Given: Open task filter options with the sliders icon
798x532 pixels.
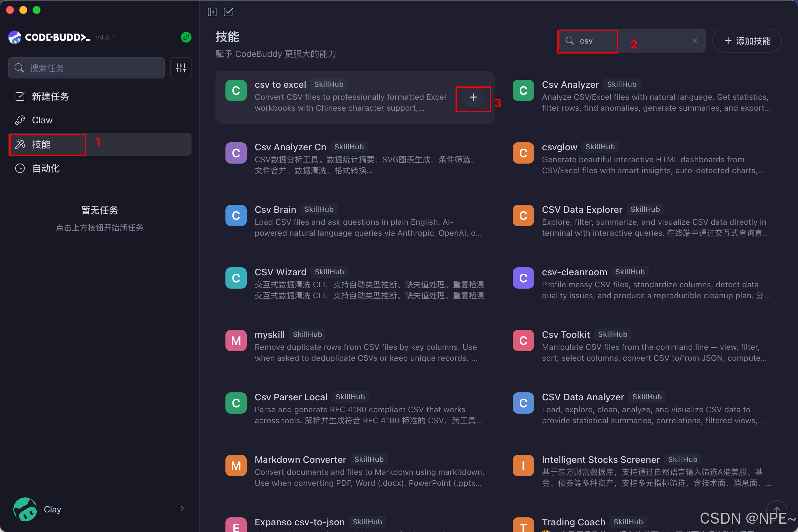Looking at the screenshot, I should [x=181, y=68].
